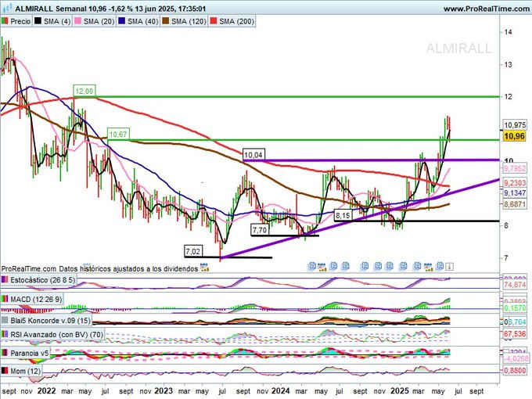This screenshot has height=399, width=532.
Task: Click the 2022 year label on time axis
Action: pos(46,390)
